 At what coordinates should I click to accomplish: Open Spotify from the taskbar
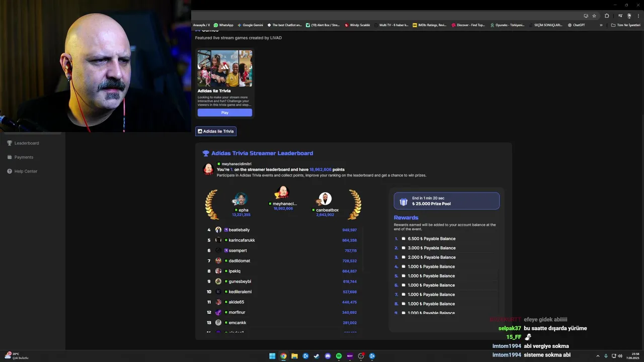pyautogui.click(x=339, y=356)
